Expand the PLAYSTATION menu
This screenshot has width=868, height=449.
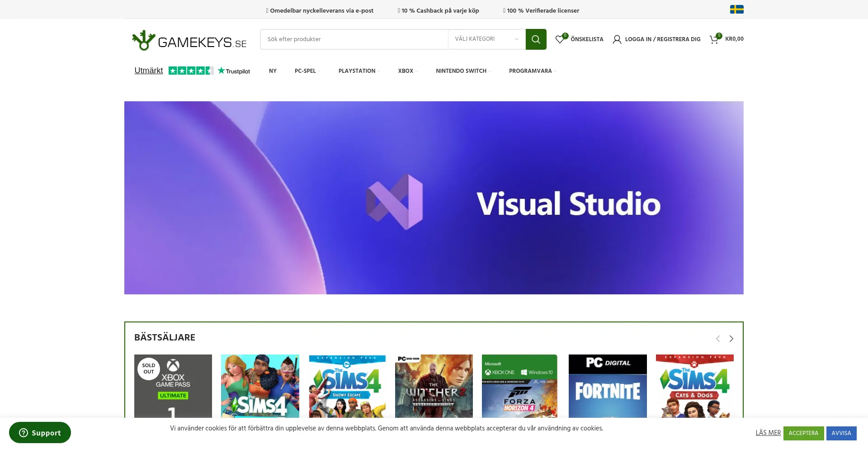(x=359, y=71)
